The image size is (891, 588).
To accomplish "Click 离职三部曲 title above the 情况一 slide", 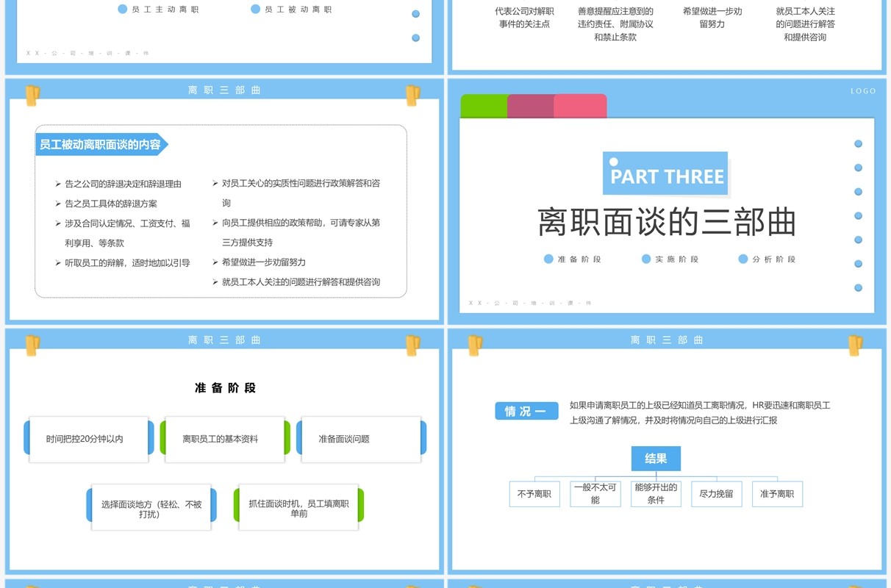I will (667, 340).
